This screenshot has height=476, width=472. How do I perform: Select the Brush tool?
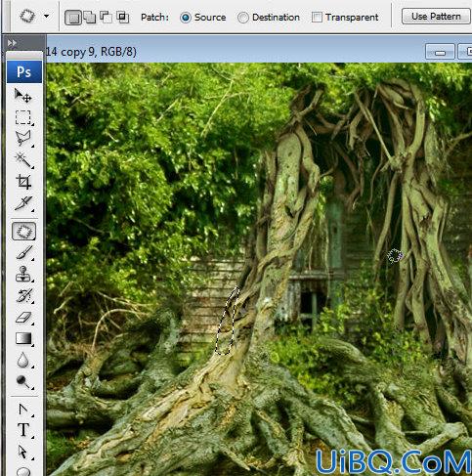pyautogui.click(x=23, y=253)
